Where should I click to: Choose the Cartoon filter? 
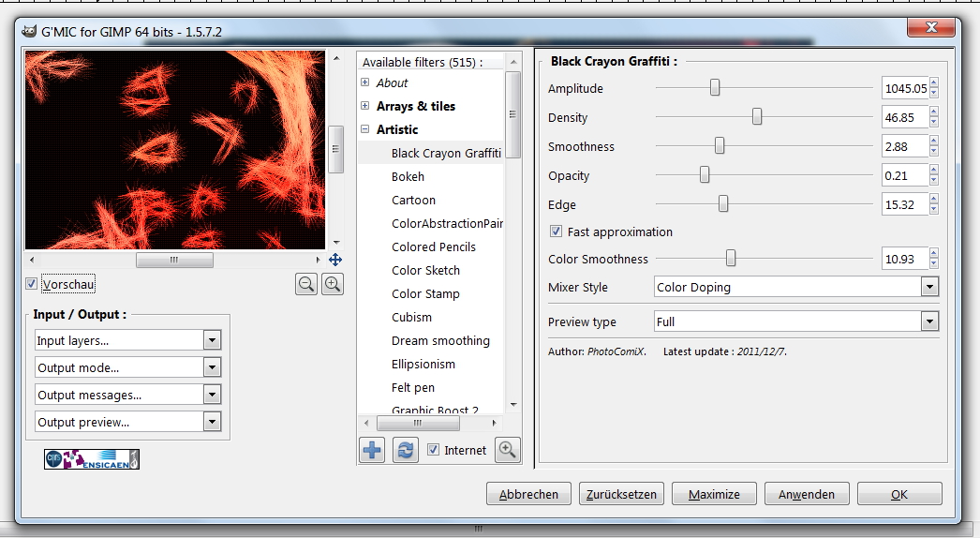point(413,200)
